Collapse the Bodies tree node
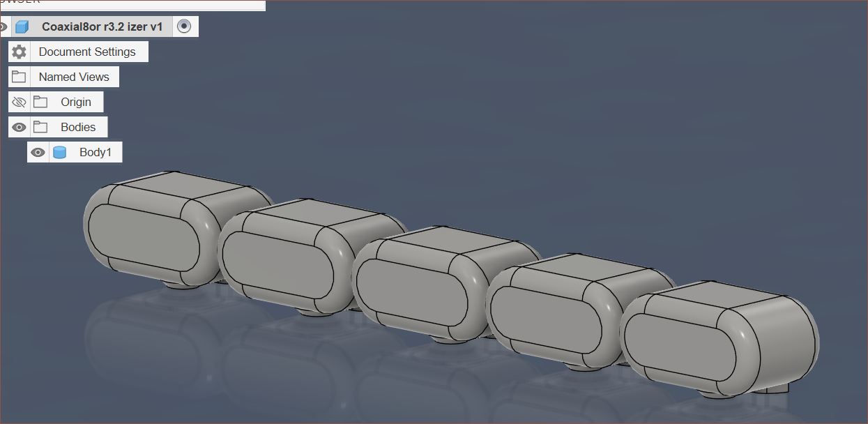 [x=78, y=127]
